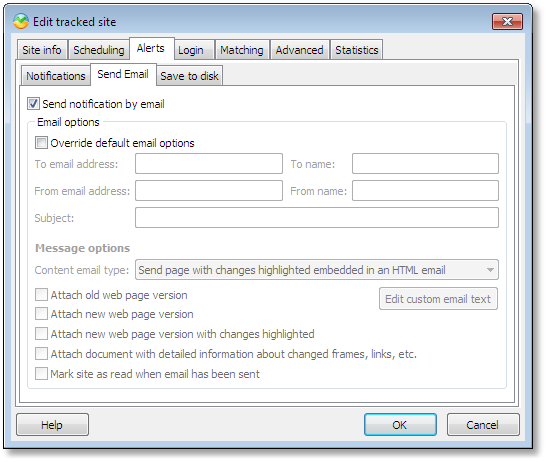Open the Scheduling tab
The width and height of the screenshot is (546, 462).
click(99, 50)
